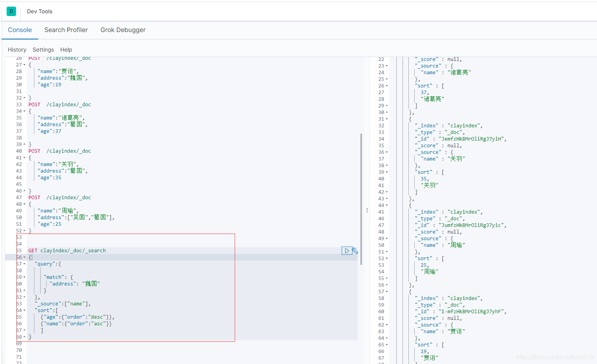
Task: Click the age order desc sort line
Action: pyautogui.click(x=77, y=317)
